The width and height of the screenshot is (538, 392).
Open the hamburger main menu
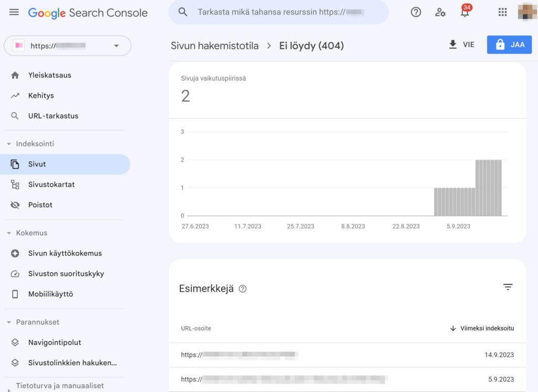point(14,12)
